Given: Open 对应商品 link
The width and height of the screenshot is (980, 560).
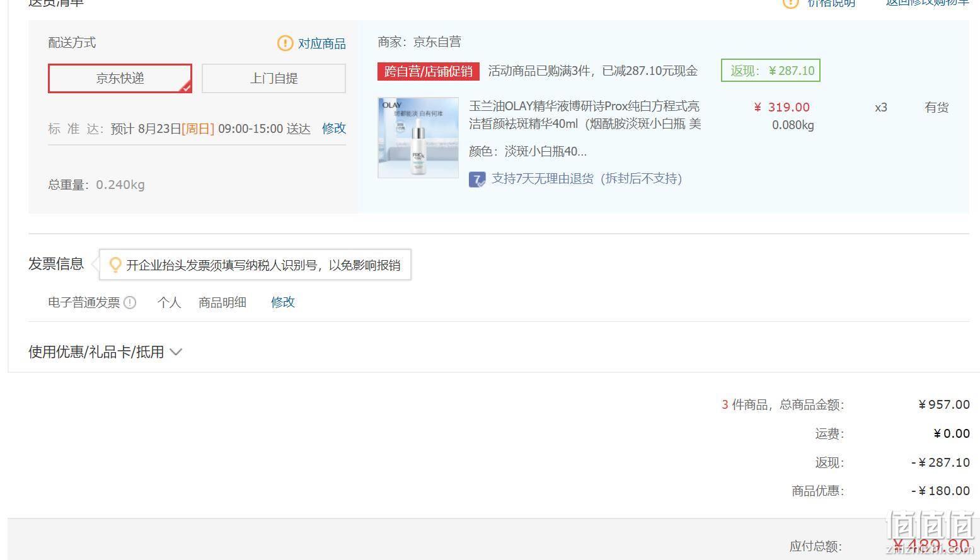Looking at the screenshot, I should (x=322, y=43).
